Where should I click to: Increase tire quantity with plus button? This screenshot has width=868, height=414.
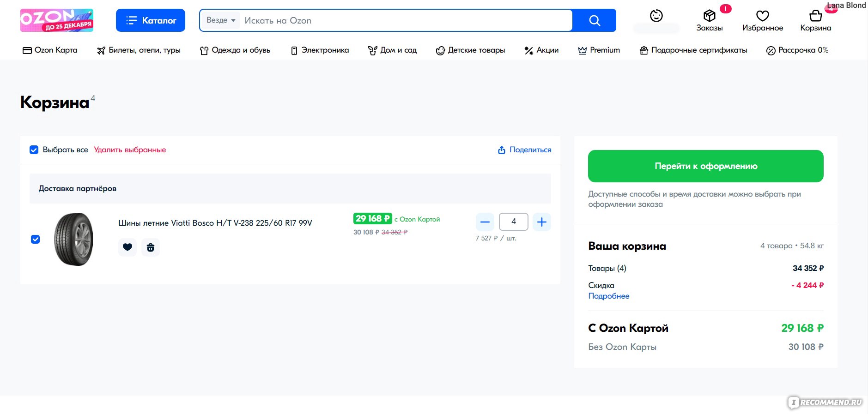point(542,222)
